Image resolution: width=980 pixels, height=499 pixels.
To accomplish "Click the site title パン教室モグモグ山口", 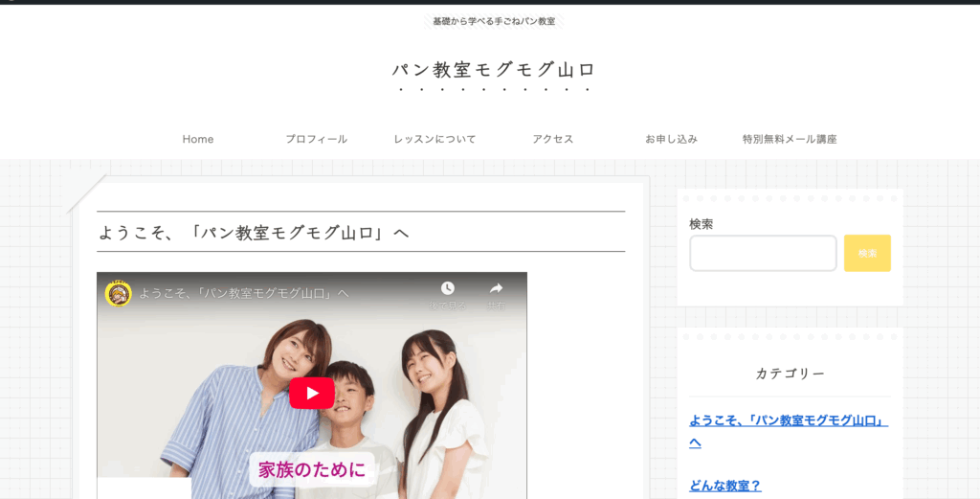I will pyautogui.click(x=494, y=70).
